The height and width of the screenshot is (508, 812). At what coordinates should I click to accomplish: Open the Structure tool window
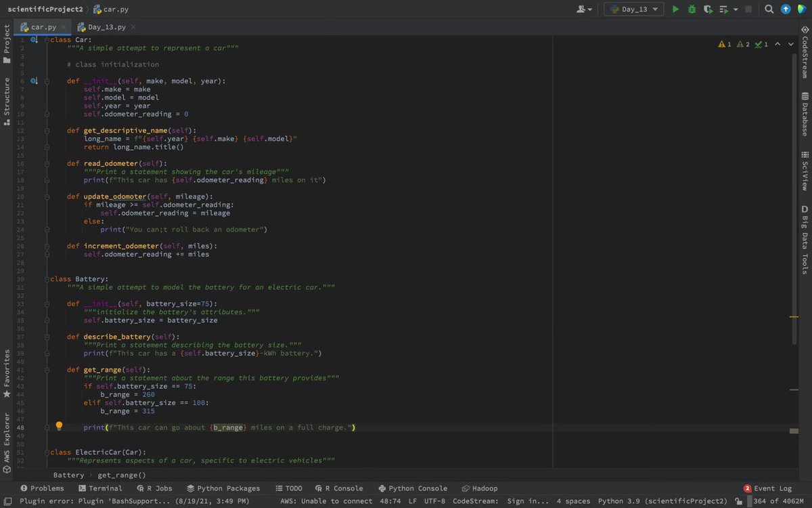tap(7, 100)
